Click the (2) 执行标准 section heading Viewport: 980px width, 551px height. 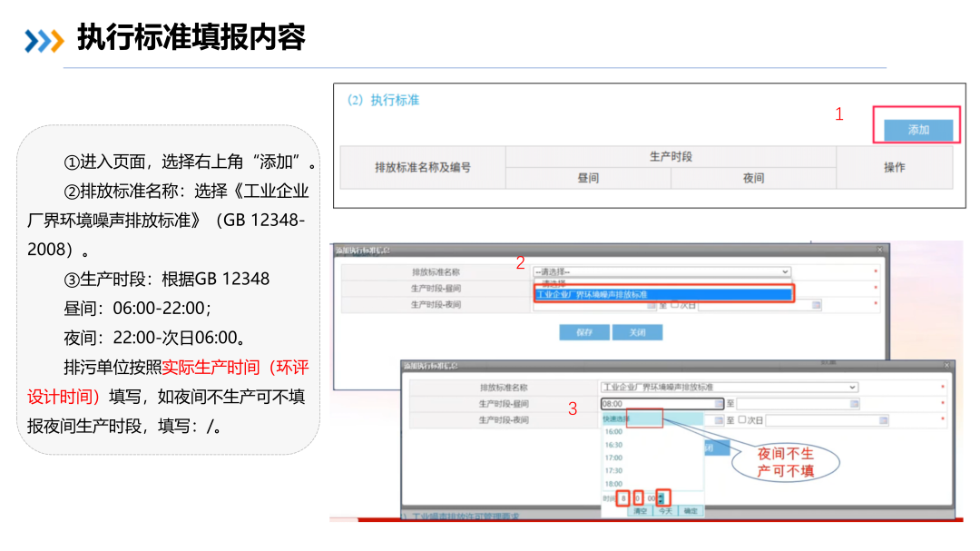(x=383, y=100)
